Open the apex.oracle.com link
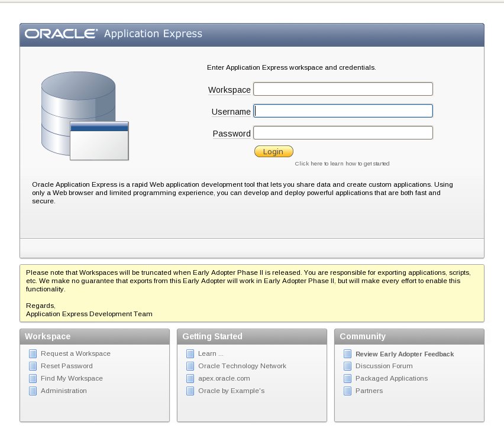Screen dimensions: 504x448 pos(224,379)
